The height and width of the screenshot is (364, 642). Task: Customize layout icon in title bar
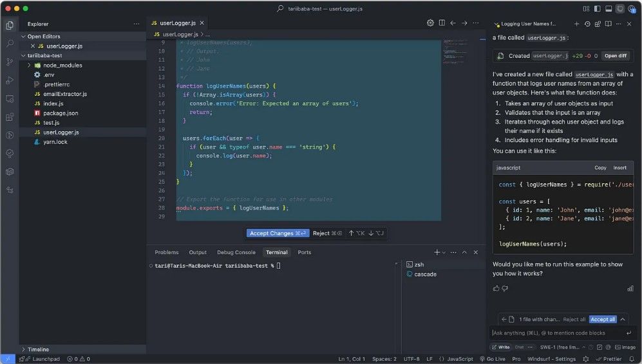pyautogui.click(x=587, y=8)
